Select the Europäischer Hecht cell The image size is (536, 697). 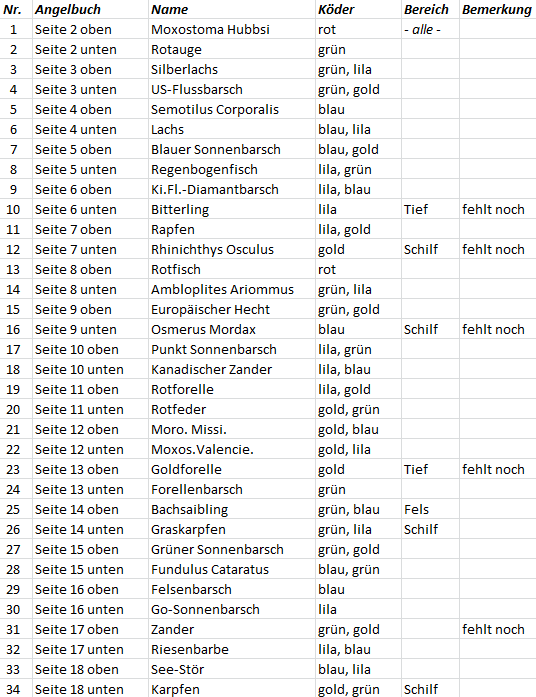click(x=232, y=309)
